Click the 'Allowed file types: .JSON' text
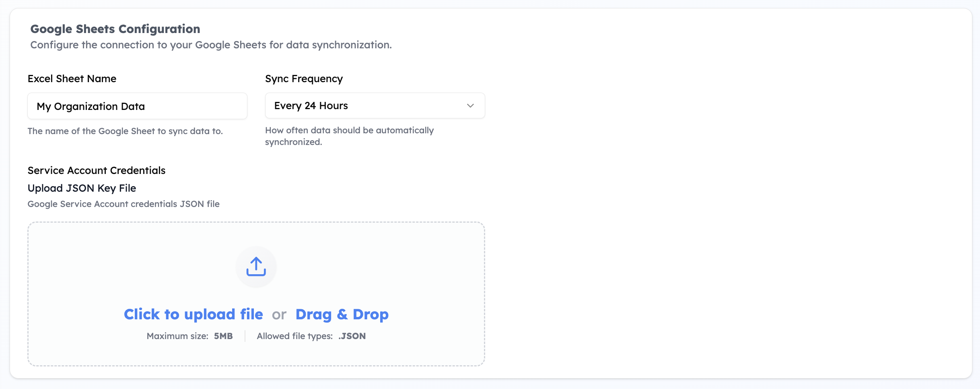Screen dimensions: 980x389 (311, 336)
